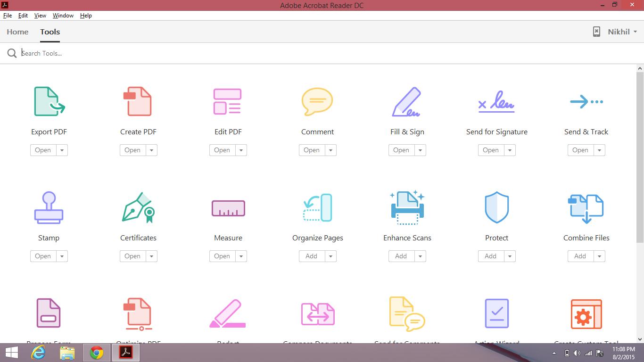Select the Create PDF icon
Screen dimensions: 644x362
(x=138, y=101)
